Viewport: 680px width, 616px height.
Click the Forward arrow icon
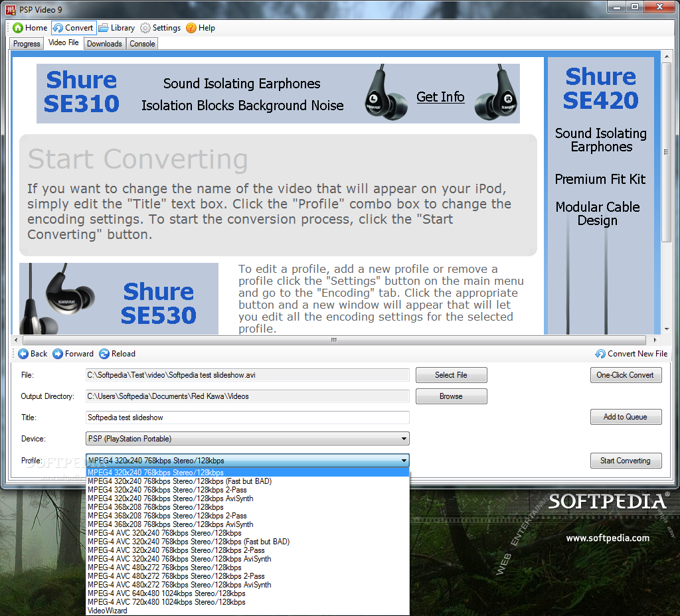(x=58, y=354)
